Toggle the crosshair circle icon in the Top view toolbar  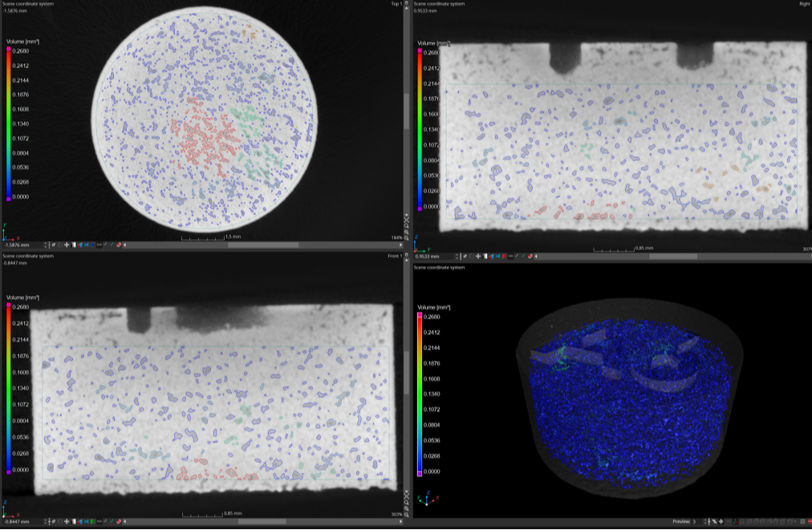[59, 242]
